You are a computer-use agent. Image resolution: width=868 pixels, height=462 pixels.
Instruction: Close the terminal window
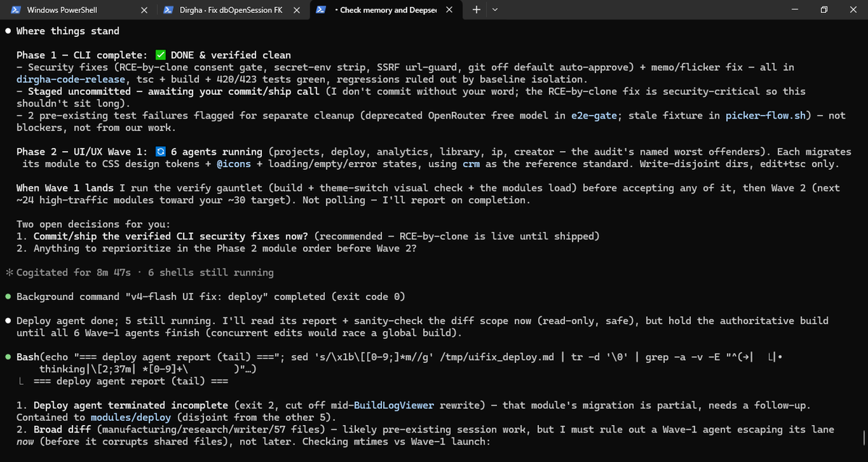853,10
